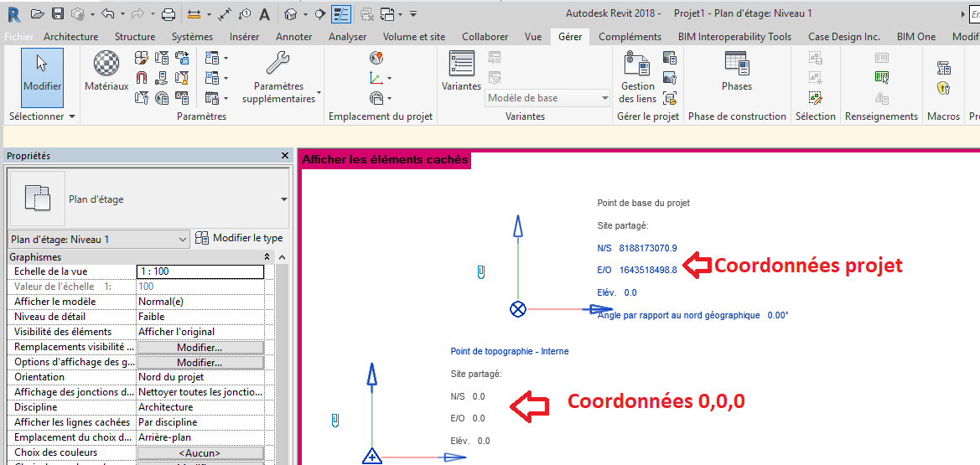This screenshot has width=980, height=465.
Task: Open Macro Manager scroll icon
Action: coord(944,68)
